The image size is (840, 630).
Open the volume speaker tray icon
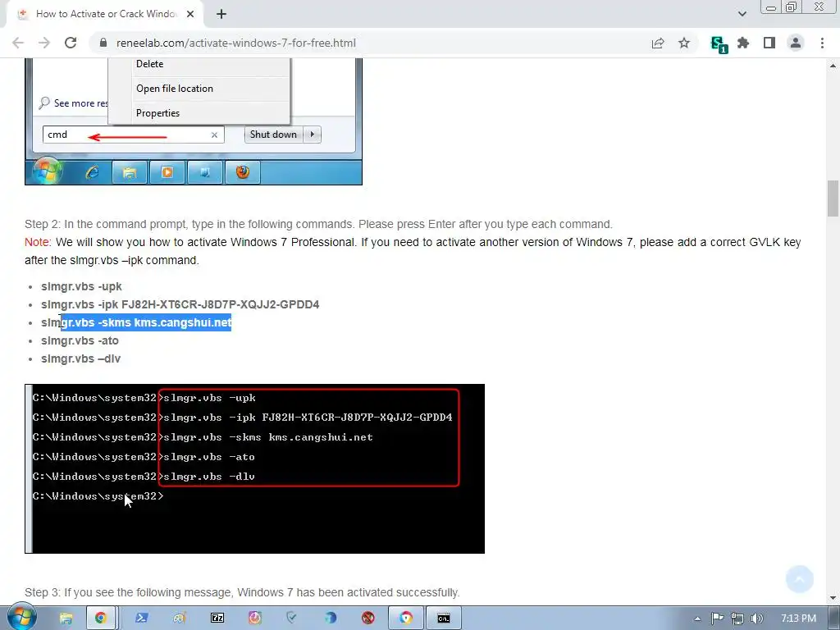coord(757,619)
